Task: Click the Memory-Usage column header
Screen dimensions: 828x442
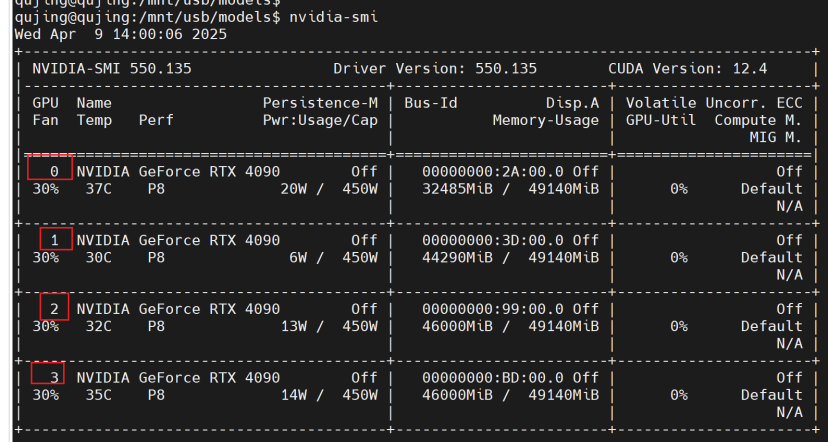Action: pos(546,120)
